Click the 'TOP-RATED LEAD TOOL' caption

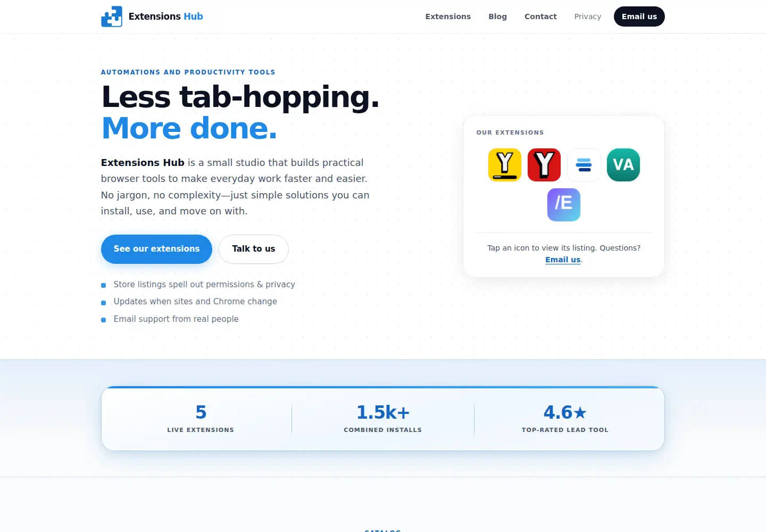pos(565,430)
